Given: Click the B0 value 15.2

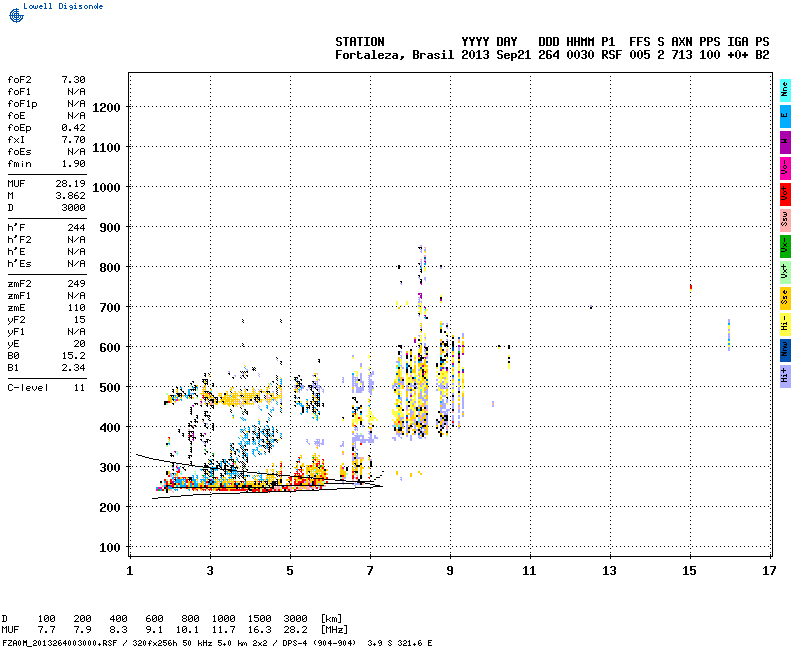Looking at the screenshot, I should (73, 356).
